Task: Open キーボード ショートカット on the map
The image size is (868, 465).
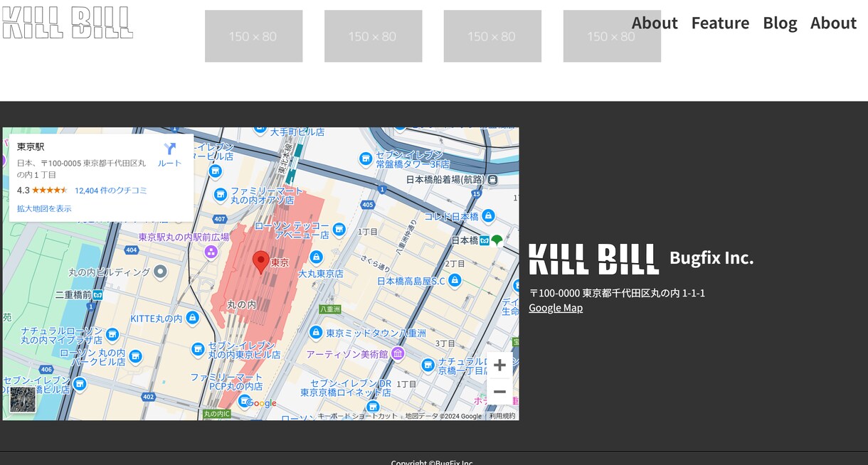Action: 358,416
